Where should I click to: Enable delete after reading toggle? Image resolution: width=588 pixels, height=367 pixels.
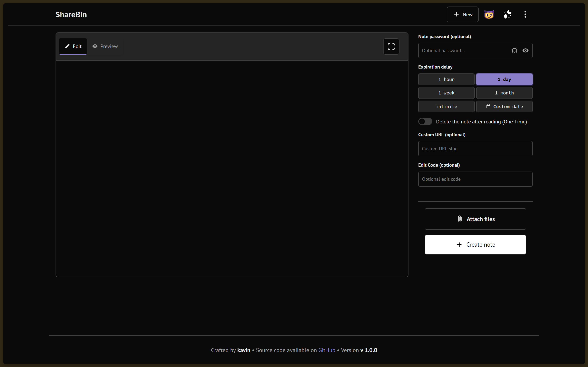(425, 121)
